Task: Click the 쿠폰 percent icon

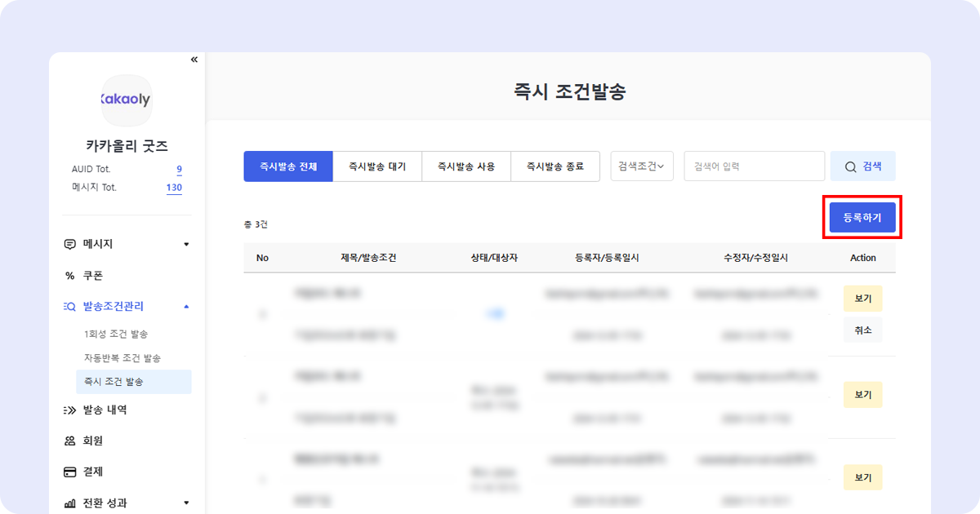Action: tap(70, 276)
